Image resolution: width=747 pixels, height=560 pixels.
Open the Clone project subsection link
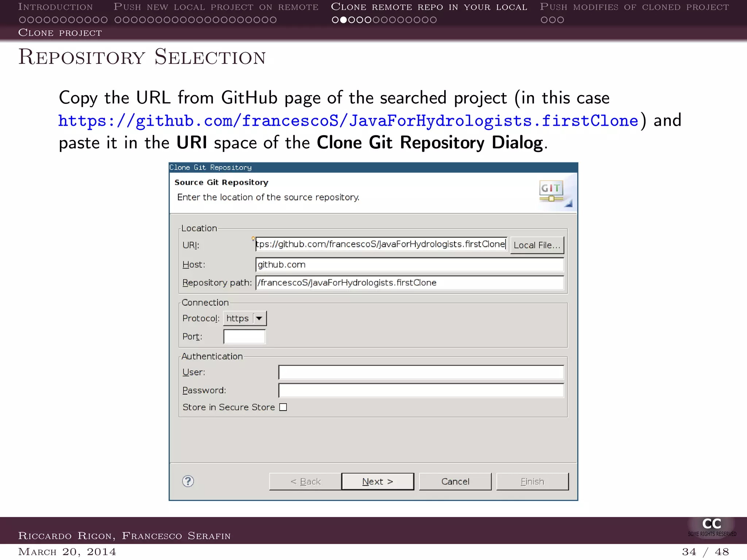click(60, 33)
